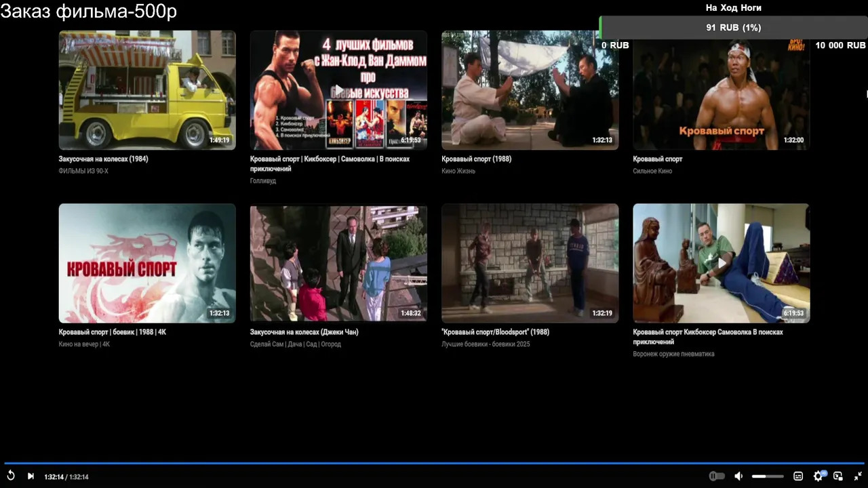Click title Кровавый спорт | боевик | 1988 | 4K
This screenshot has height=488, width=868.
(x=113, y=332)
